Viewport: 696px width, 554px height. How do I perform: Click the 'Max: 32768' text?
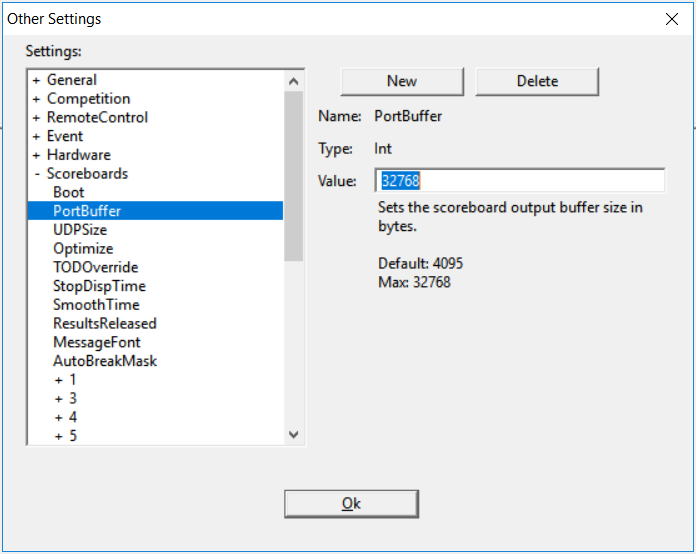(x=414, y=282)
